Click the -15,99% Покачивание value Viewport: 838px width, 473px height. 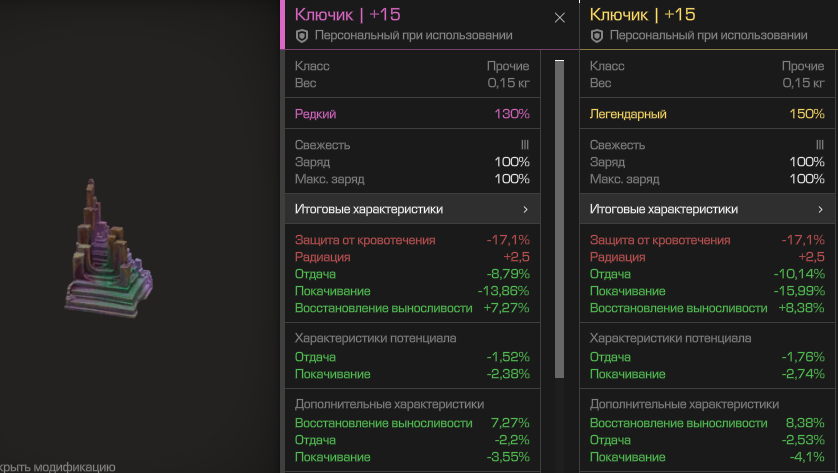pos(800,291)
